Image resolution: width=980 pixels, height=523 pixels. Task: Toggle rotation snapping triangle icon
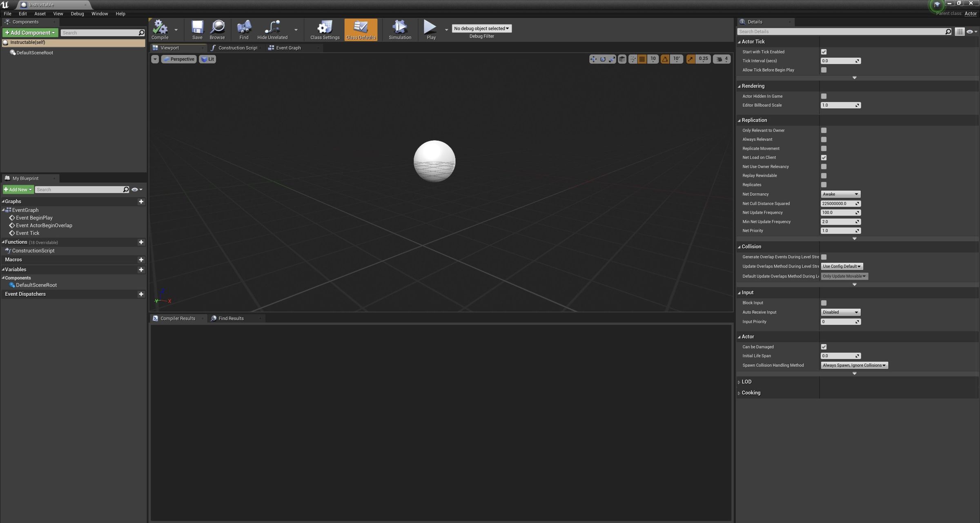tap(665, 59)
